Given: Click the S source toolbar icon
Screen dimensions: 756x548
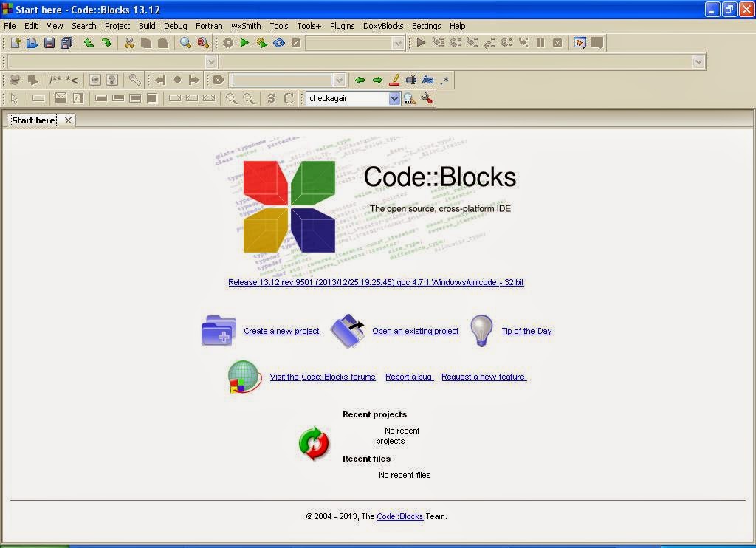Looking at the screenshot, I should pyautogui.click(x=271, y=98).
